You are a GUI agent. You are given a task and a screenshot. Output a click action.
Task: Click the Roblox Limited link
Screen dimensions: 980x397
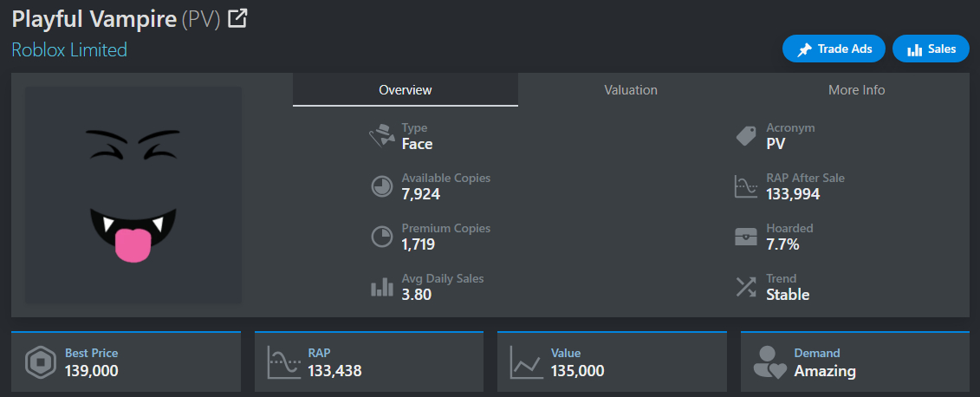pos(69,49)
